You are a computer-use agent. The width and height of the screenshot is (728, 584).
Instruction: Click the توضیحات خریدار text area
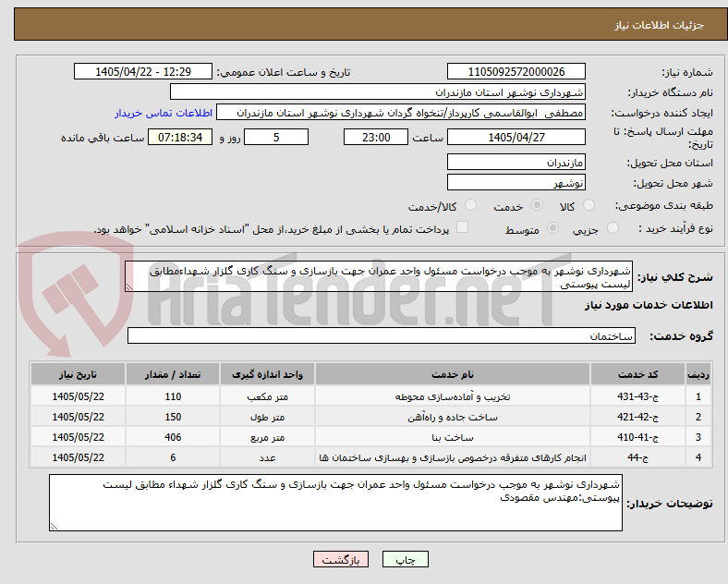coord(335,503)
